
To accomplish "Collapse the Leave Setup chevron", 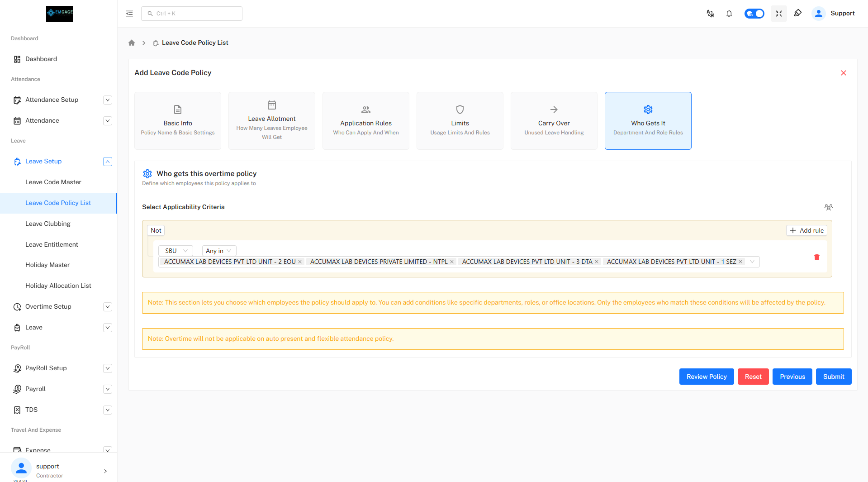I will point(108,162).
